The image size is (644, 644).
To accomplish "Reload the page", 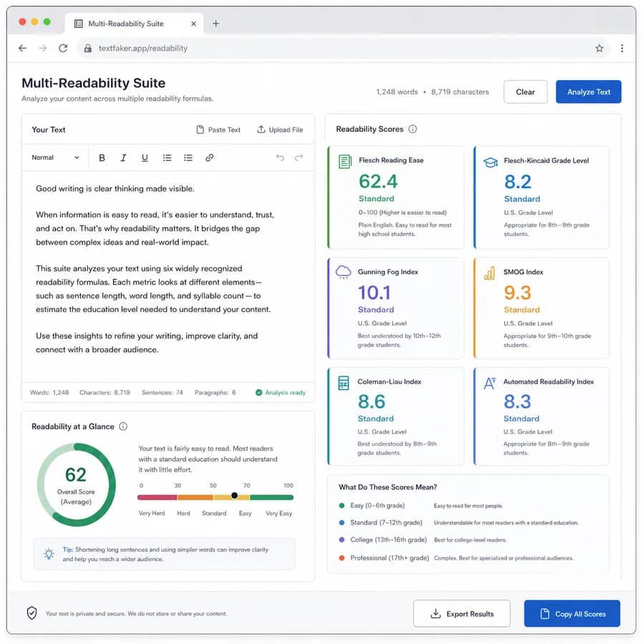I will pyautogui.click(x=63, y=48).
